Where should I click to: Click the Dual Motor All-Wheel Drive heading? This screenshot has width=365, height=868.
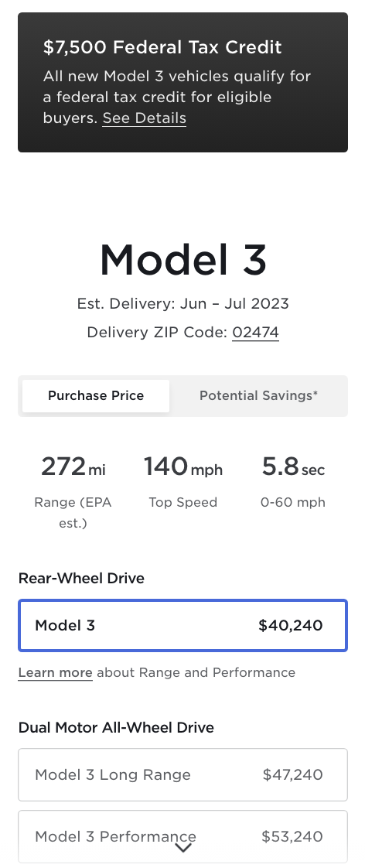(116, 727)
